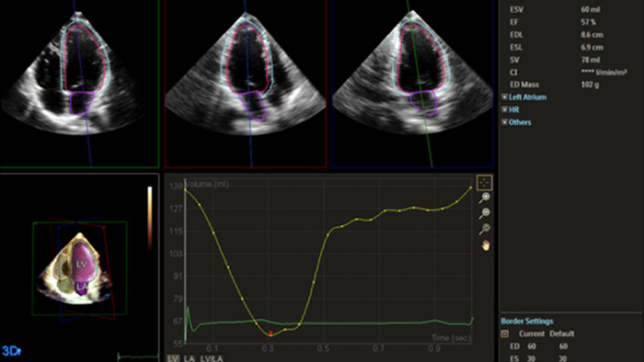Switch to the LV/LA graph tab
The width and height of the screenshot is (644, 362).
click(x=212, y=358)
